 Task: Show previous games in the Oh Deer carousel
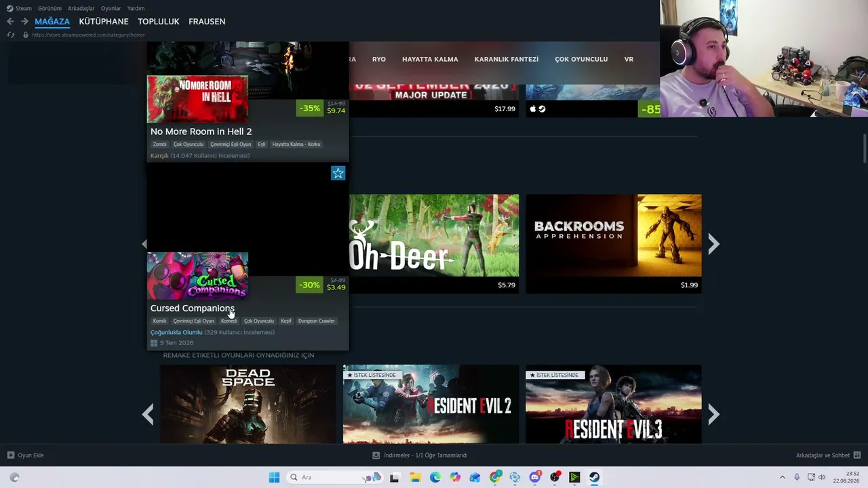(x=144, y=244)
